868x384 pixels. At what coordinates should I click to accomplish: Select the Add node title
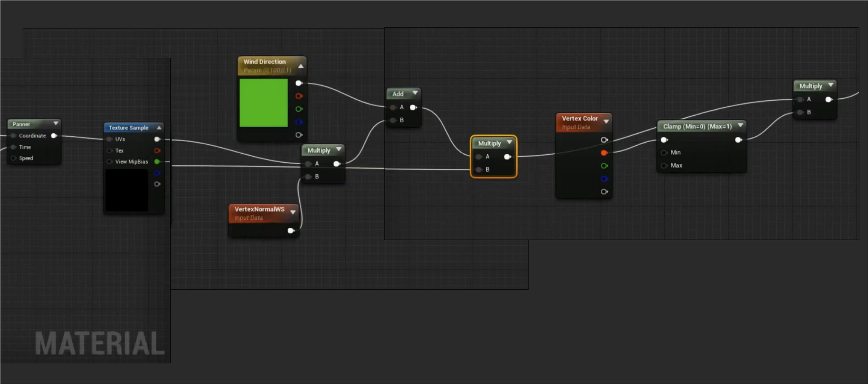pos(398,94)
